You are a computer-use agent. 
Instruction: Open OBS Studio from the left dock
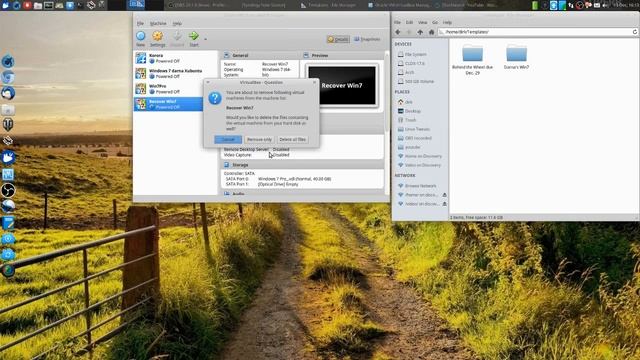[8, 190]
